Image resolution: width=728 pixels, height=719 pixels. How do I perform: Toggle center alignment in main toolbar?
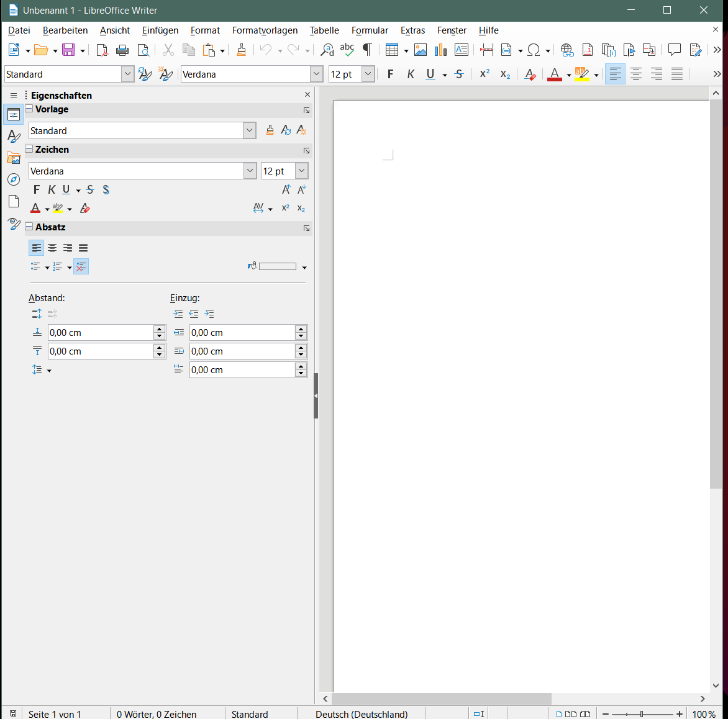(x=635, y=75)
